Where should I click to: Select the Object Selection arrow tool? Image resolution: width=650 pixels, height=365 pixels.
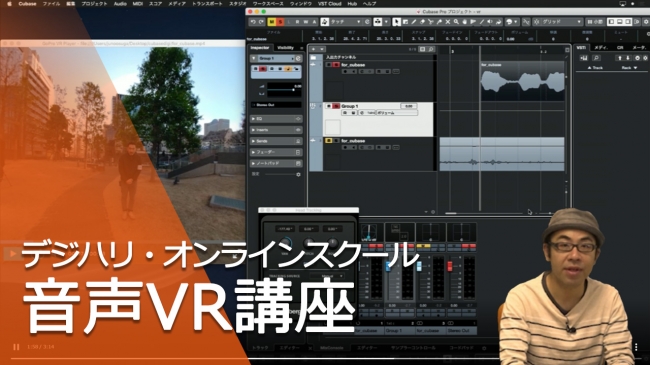click(396, 22)
